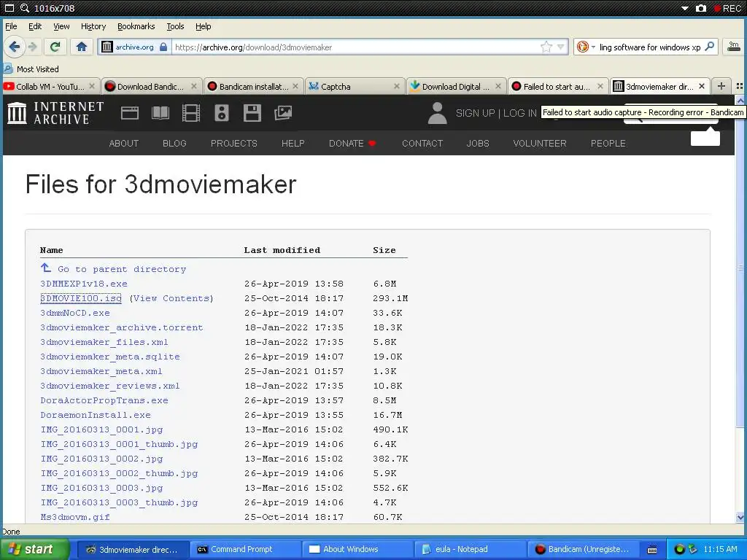Download 3dmoviemaker_archive.torrent file

coord(122,327)
